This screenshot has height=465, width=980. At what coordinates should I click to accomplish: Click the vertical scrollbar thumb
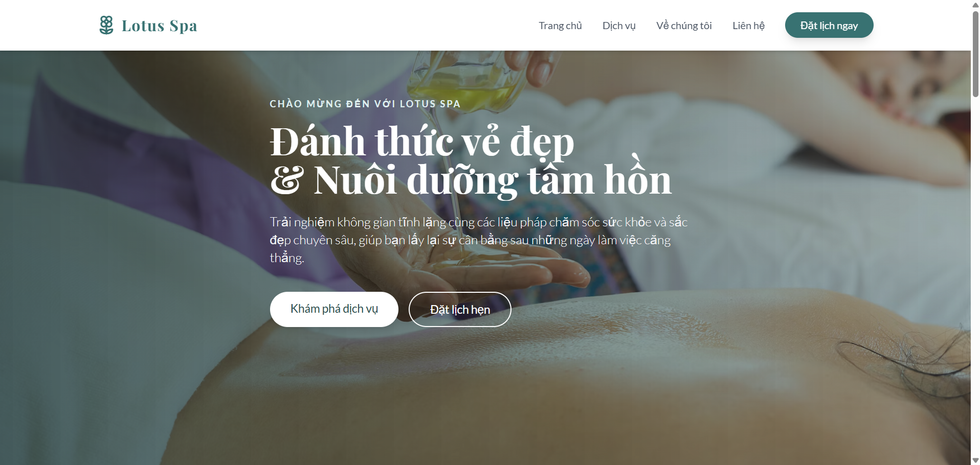(975, 54)
